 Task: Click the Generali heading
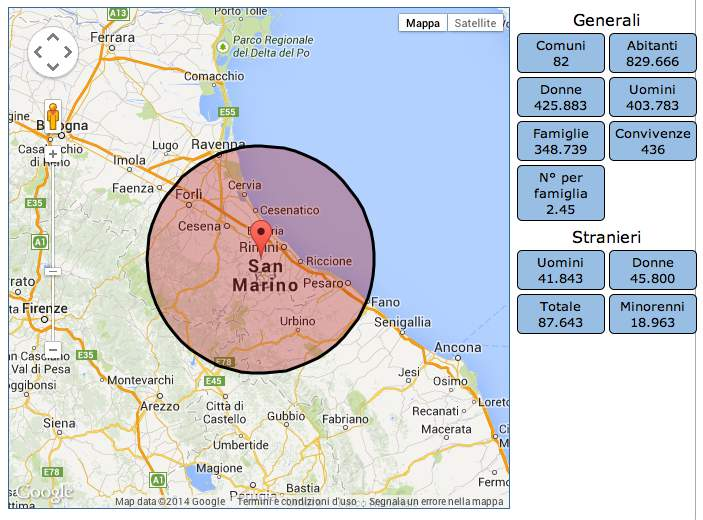[606, 20]
